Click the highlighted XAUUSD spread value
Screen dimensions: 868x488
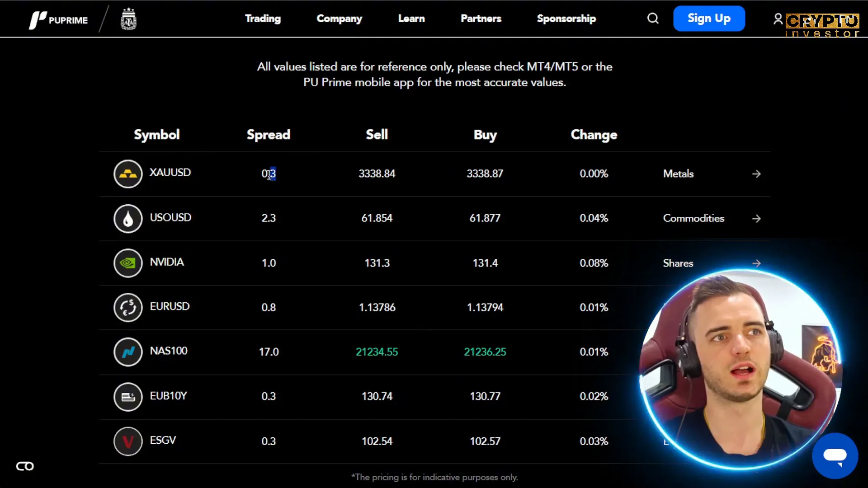click(269, 174)
